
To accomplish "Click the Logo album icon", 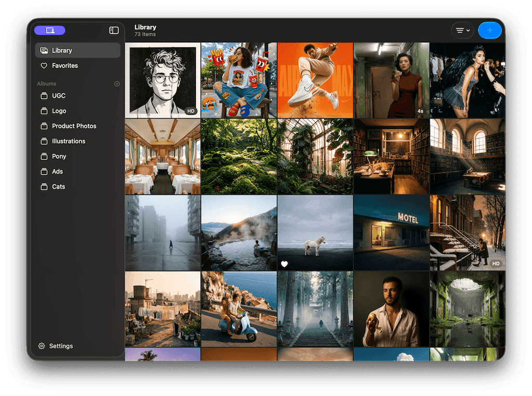I will tap(44, 111).
